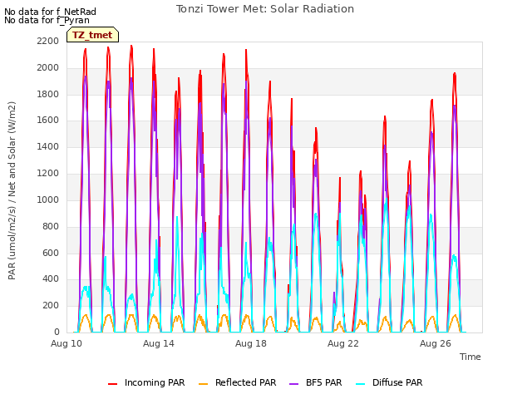Click the '1000' y-axis tick label
Screen dimensions: 532x399
pyautogui.click(x=48, y=199)
